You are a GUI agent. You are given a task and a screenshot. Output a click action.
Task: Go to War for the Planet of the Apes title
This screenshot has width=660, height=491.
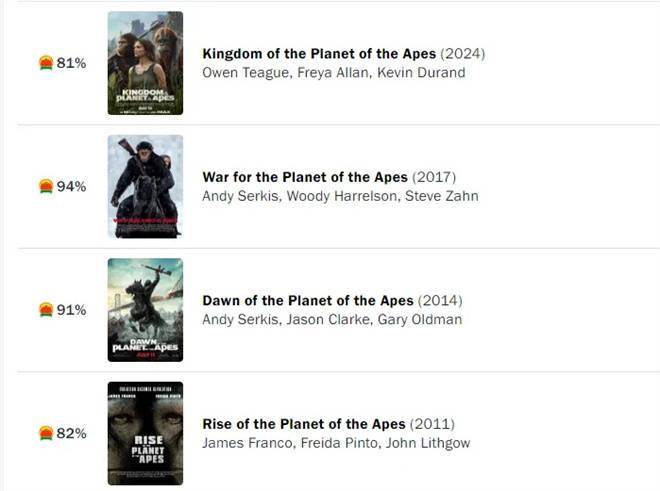[305, 177]
